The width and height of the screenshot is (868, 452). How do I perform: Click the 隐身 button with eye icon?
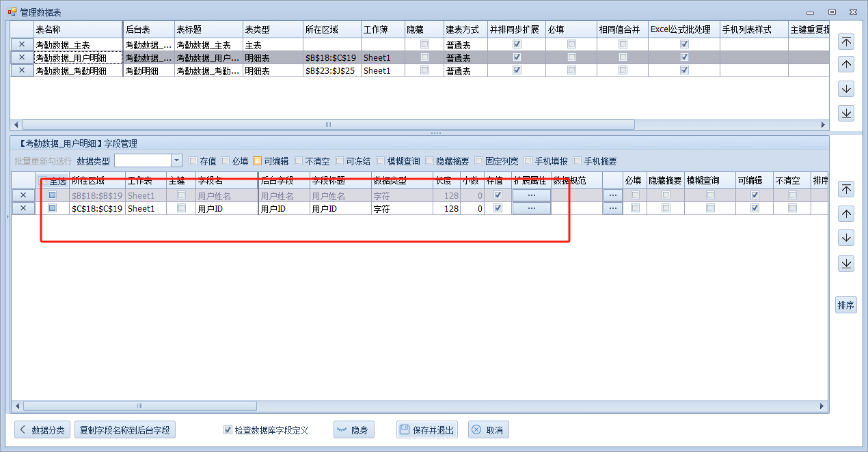tap(354, 430)
